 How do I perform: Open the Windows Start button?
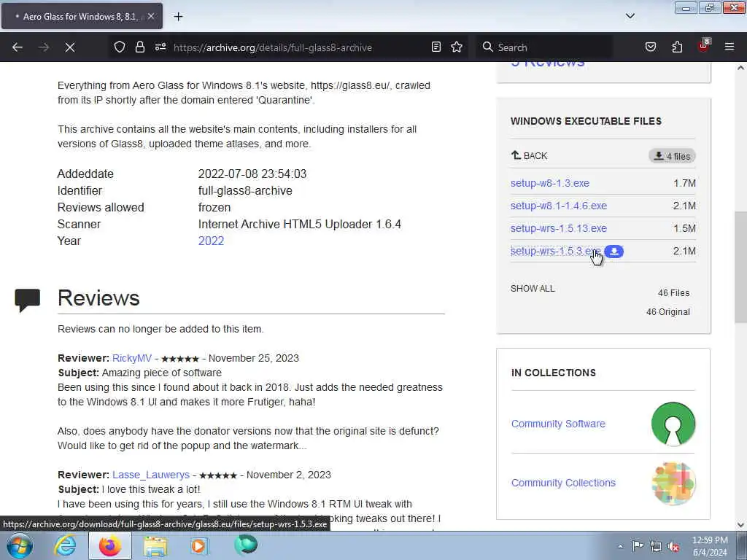point(20,545)
